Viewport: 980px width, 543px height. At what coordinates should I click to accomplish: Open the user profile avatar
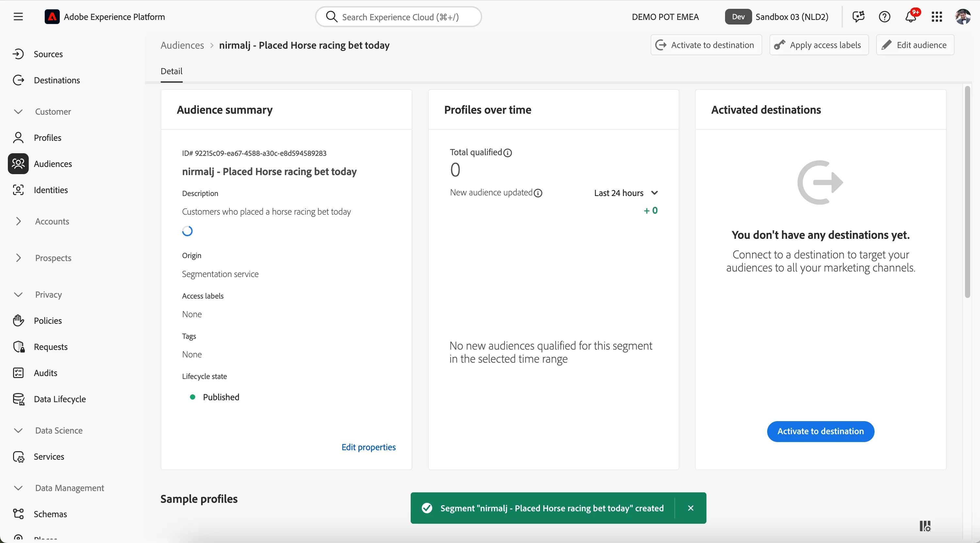click(962, 17)
